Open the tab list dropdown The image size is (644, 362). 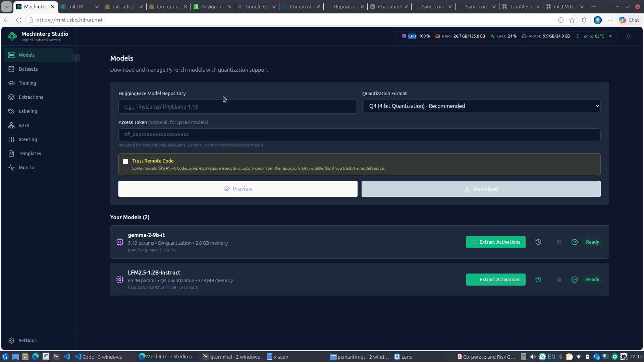pyautogui.click(x=7, y=7)
